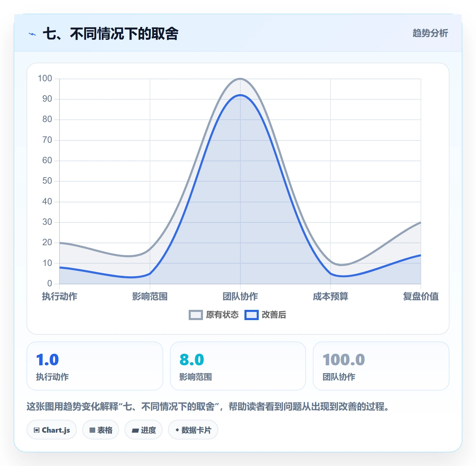Click the 趋势分析 badge in the header
Screen dimensions: 476x466
pyautogui.click(x=430, y=33)
